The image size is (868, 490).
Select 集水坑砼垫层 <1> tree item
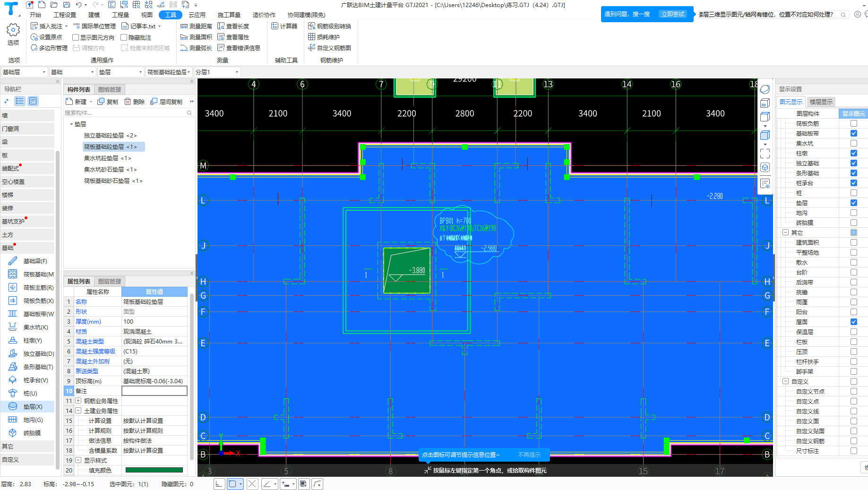(108, 158)
